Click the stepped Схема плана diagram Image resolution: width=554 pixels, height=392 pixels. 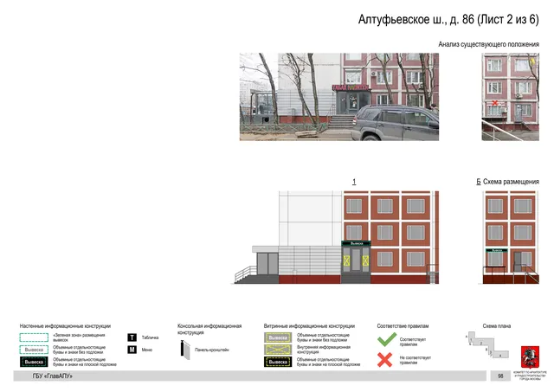coord(487,344)
